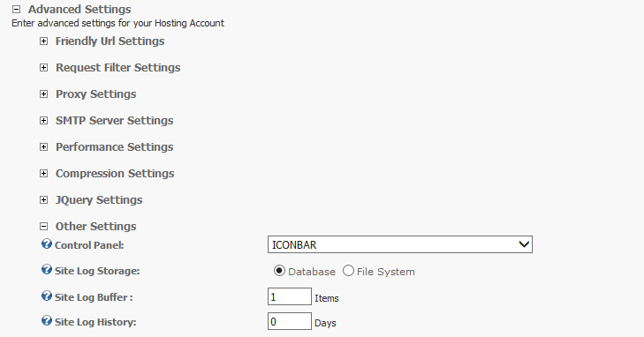Open the Control Panel ICONBAR dropdown
644x337 pixels.
(400, 244)
